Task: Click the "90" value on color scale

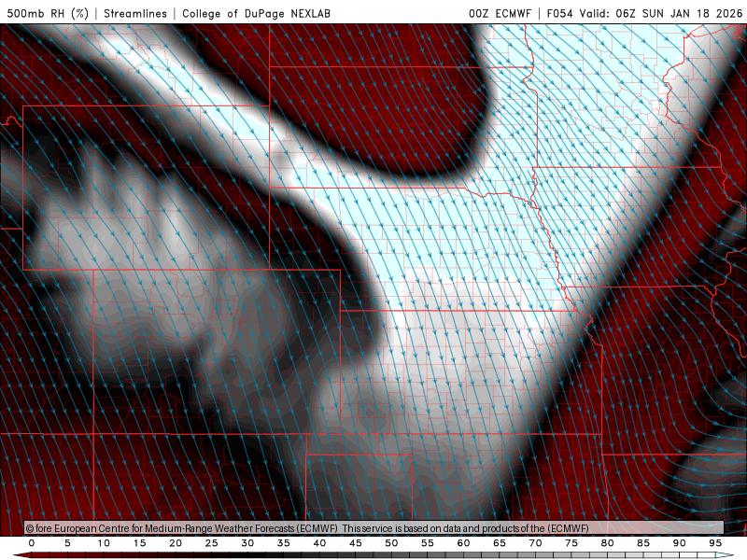Action: [x=680, y=543]
